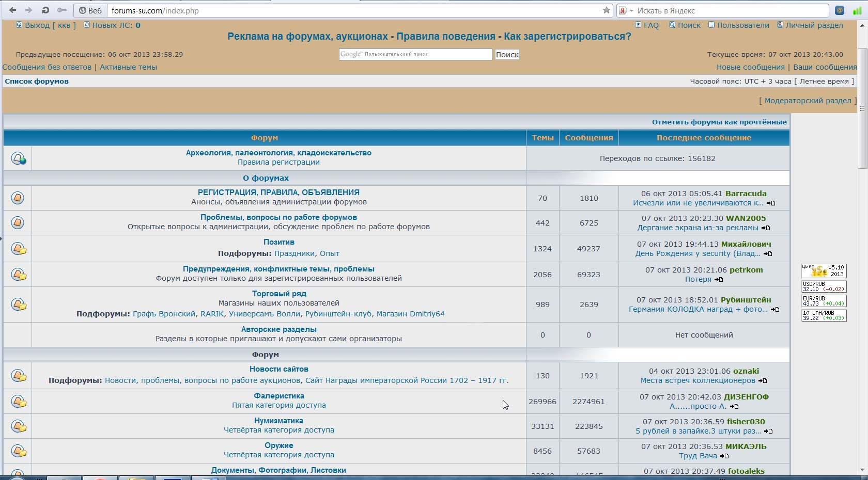Open Yandex search engine dropdown arrow
Screen dimensions: 868x480
(x=631, y=11)
